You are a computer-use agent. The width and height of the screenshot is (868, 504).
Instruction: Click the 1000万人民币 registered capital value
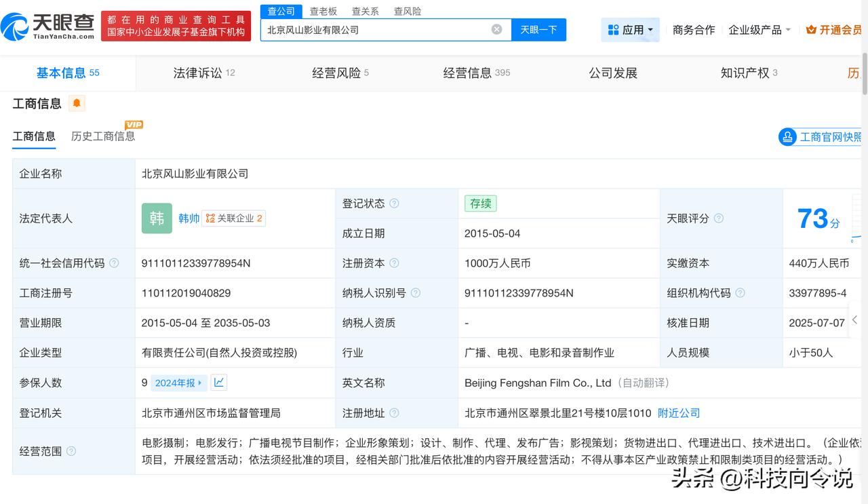pyautogui.click(x=498, y=263)
